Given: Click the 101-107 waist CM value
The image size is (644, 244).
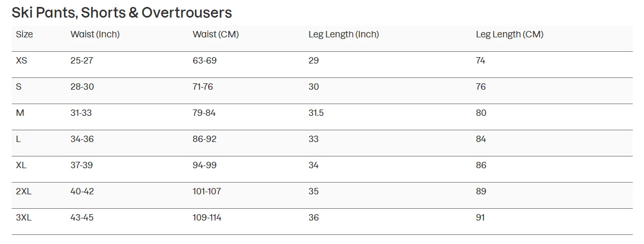Looking at the screenshot, I should [207, 192].
